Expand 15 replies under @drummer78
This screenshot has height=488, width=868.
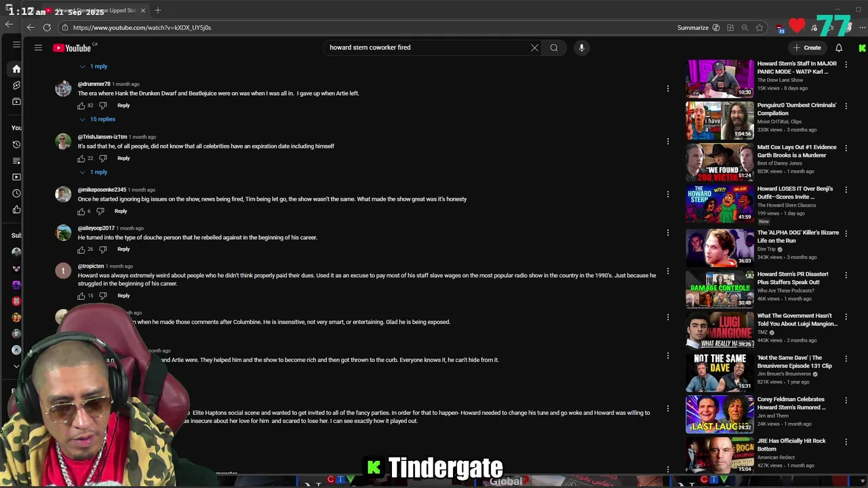coord(98,119)
